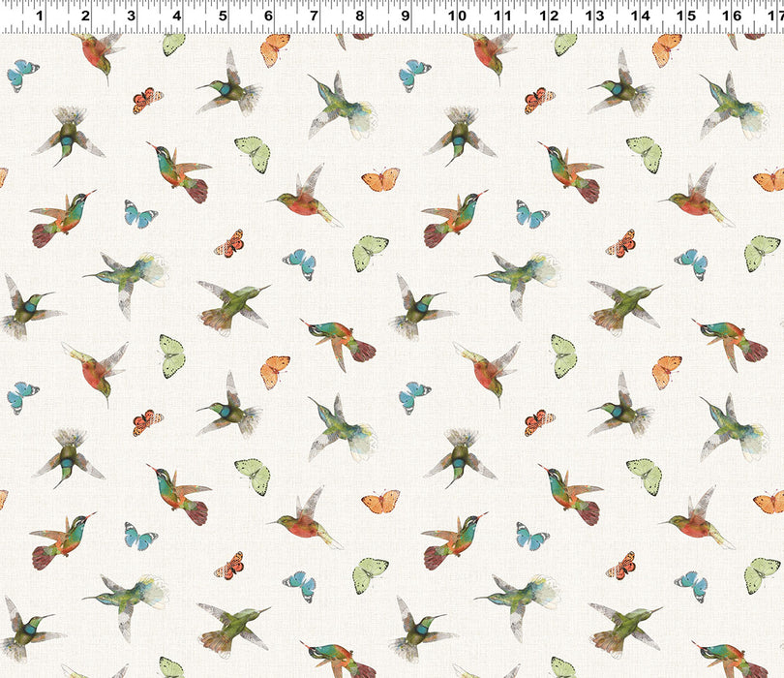Click ruler number 5
784x678 pixels.
pos(223,16)
